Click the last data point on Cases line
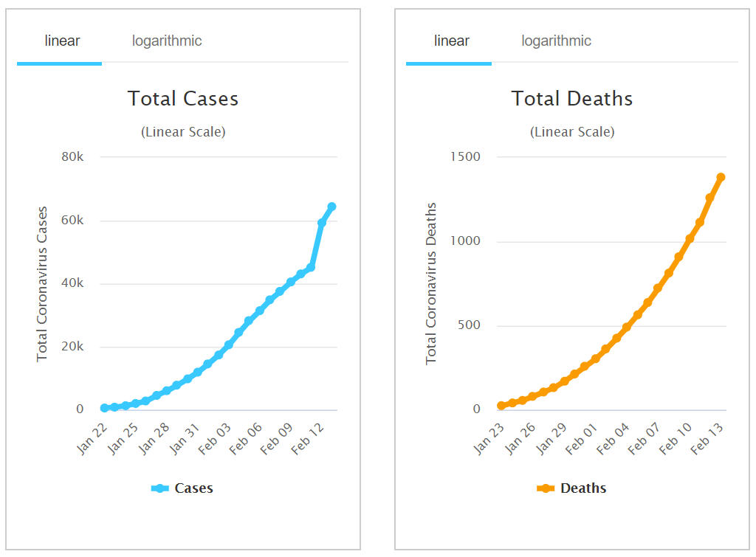 [x=332, y=207]
